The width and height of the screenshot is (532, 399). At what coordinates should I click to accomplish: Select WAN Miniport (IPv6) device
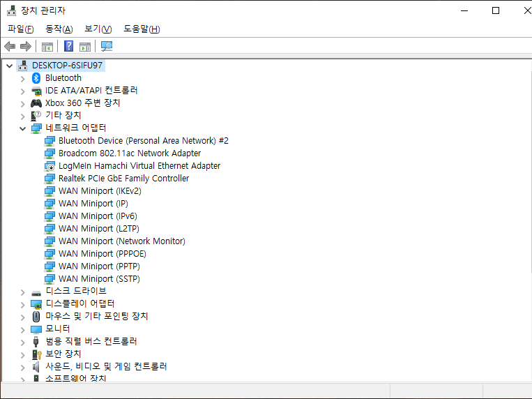tap(98, 216)
